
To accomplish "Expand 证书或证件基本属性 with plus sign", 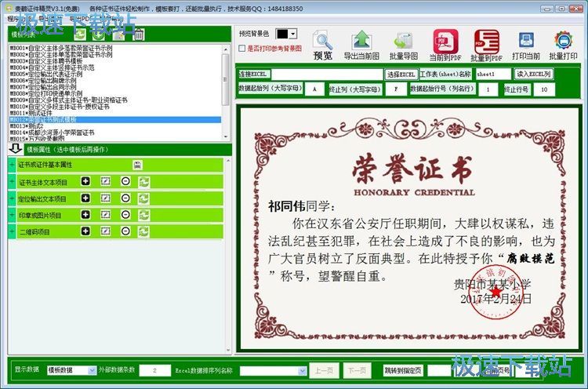I will tap(12, 165).
